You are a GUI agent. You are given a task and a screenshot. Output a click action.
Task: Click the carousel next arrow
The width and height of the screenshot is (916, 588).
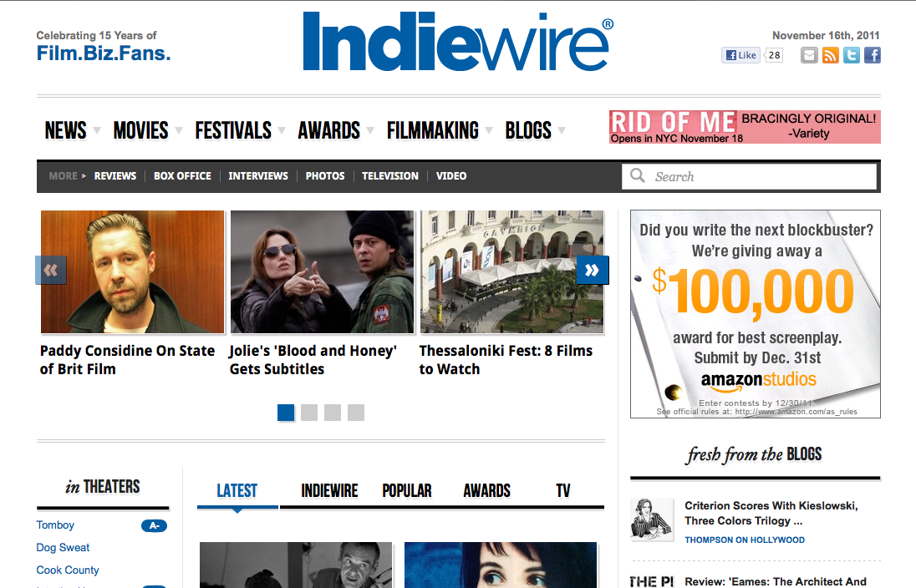point(593,270)
